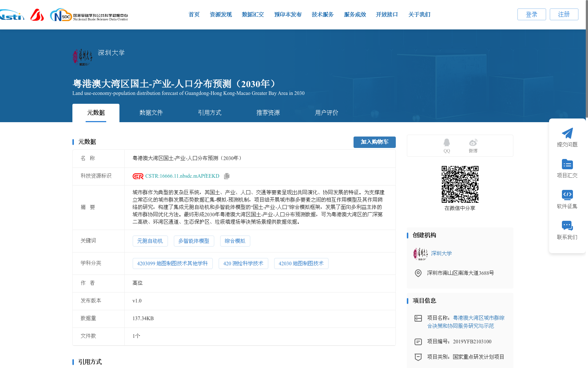Click the National Basic Science Data Center logo
Image resolution: width=588 pixels, height=368 pixels.
88,15
